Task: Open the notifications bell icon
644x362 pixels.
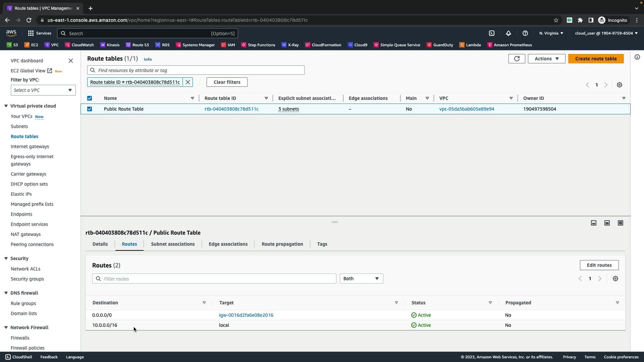Action: [508, 33]
